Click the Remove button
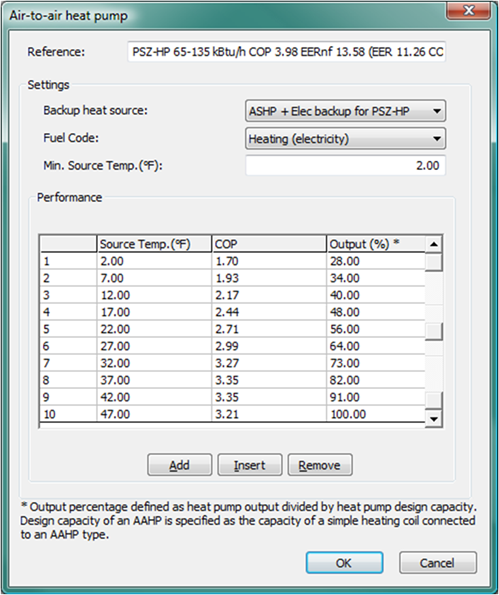Viewport: 499px width, 595px height. click(320, 465)
